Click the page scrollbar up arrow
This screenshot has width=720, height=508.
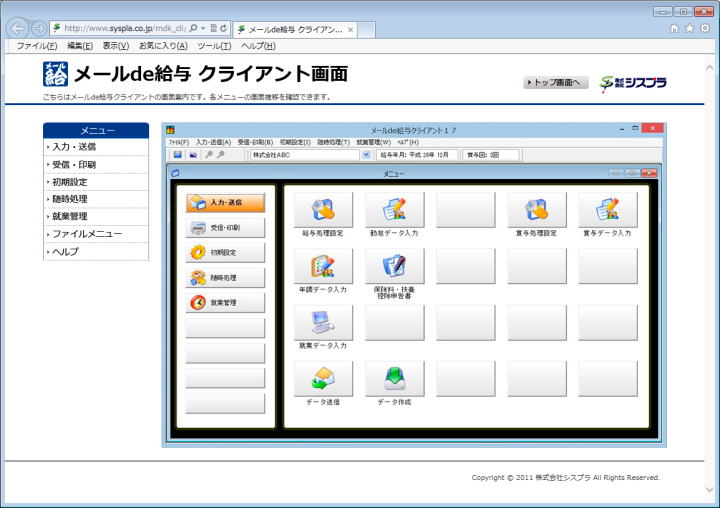tap(710, 68)
